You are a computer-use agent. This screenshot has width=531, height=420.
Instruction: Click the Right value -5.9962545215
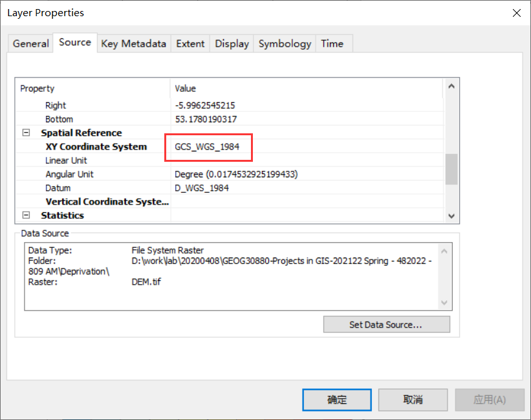tap(205, 105)
